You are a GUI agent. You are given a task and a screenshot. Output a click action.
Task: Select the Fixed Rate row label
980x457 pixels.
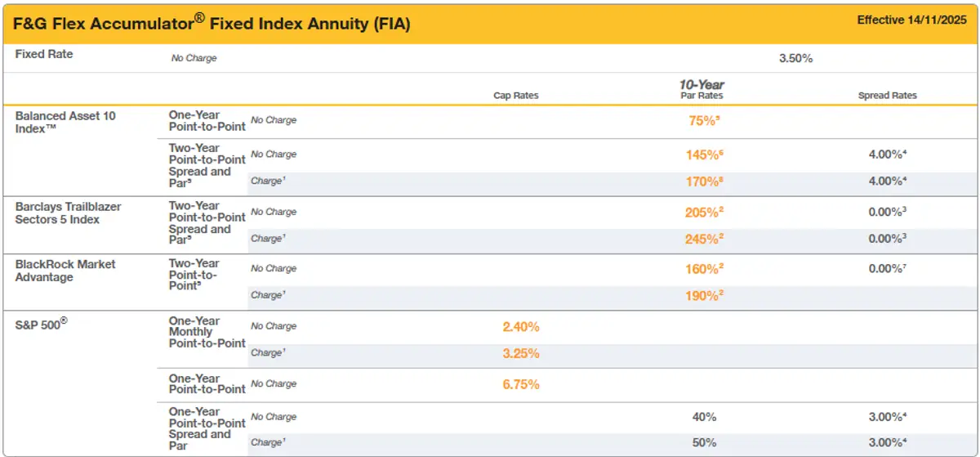coord(44,54)
